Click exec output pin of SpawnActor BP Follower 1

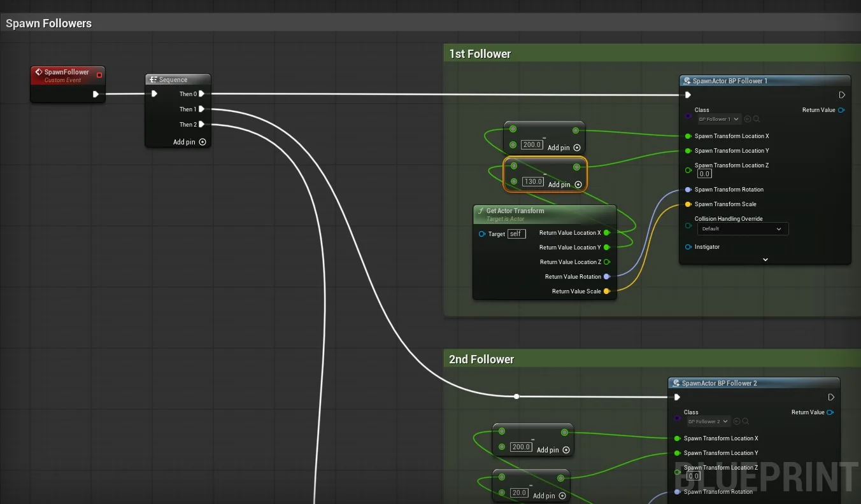point(842,95)
